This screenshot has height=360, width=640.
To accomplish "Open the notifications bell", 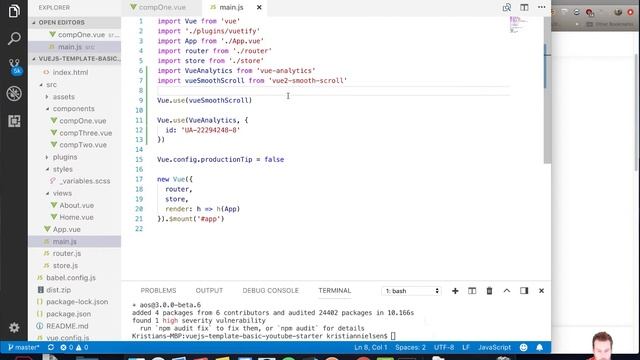I will (x=540, y=347).
